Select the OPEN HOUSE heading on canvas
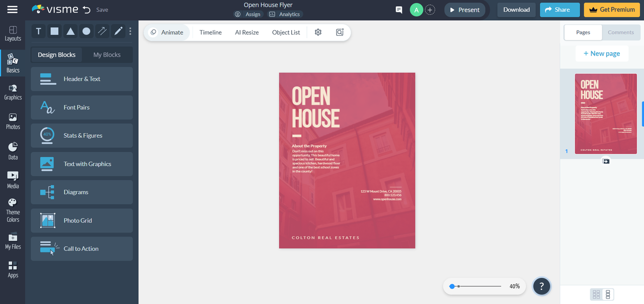Viewport: 644px width, 304px height. [x=315, y=108]
